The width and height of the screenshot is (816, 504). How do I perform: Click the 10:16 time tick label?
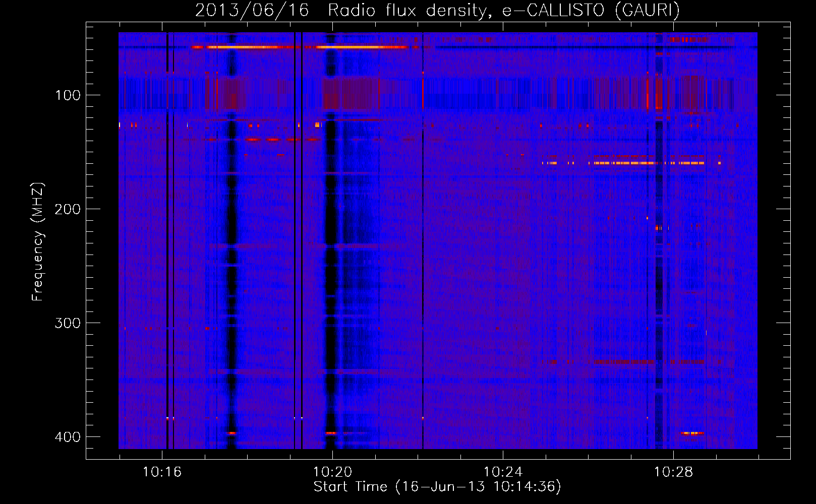pyautogui.click(x=162, y=472)
